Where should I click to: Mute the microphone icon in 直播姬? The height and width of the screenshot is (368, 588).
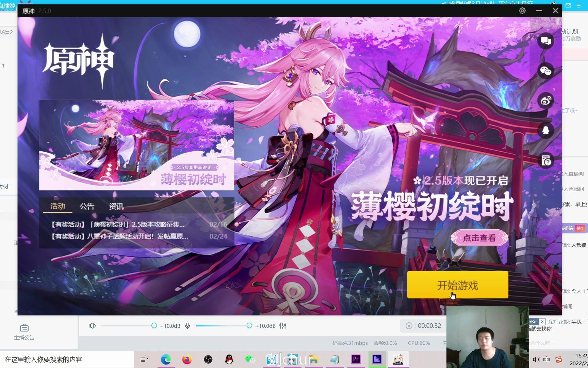[x=187, y=326]
